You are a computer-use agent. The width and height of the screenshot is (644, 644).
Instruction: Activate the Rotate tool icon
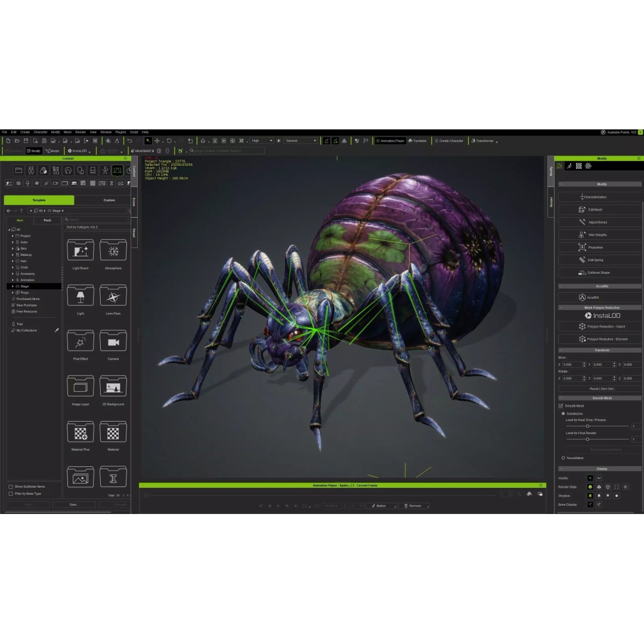[x=169, y=141]
